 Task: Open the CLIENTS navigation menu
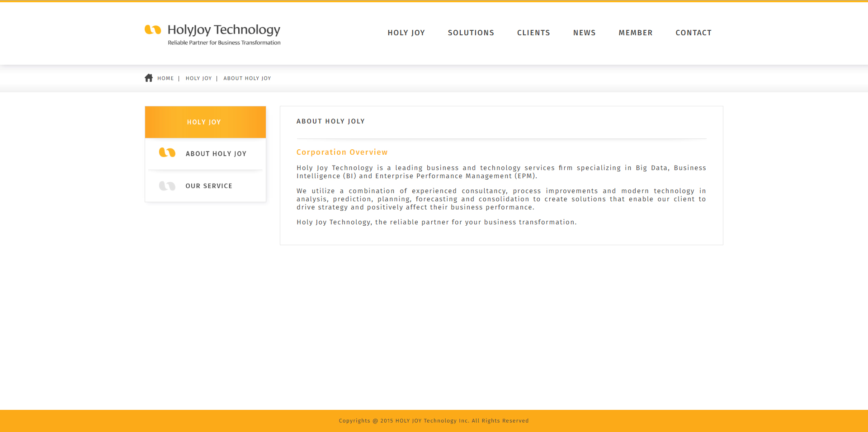(x=533, y=33)
